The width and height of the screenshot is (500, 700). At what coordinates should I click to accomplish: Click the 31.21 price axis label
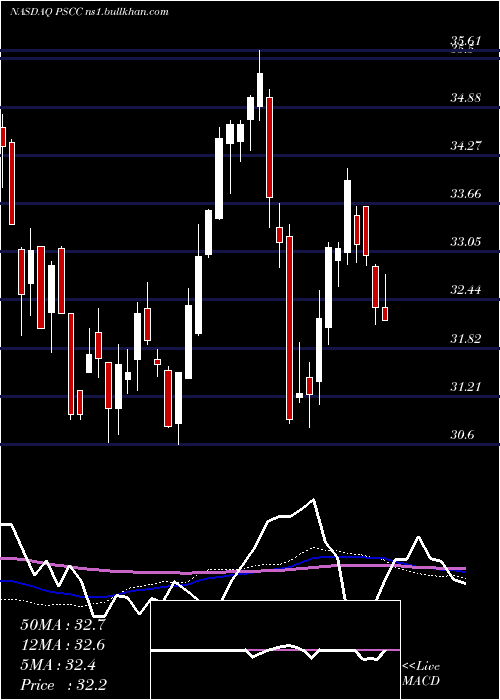click(x=466, y=387)
